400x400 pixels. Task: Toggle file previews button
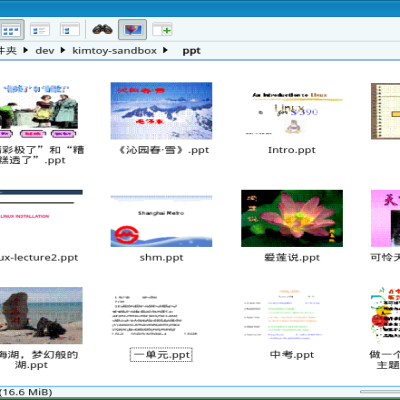click(x=132, y=30)
